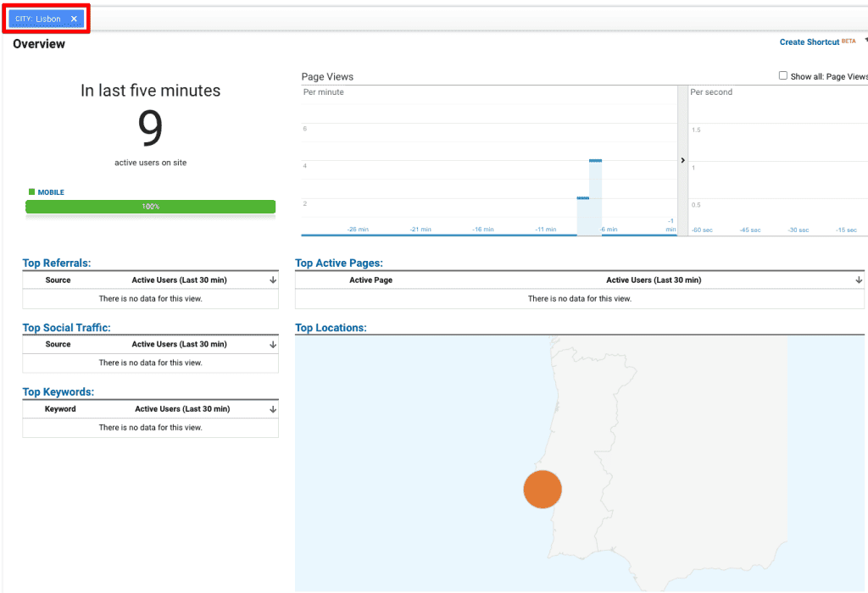Screen dimensions: 868x593
Task: Click the 100% mobile users progress bar
Action: (x=150, y=206)
